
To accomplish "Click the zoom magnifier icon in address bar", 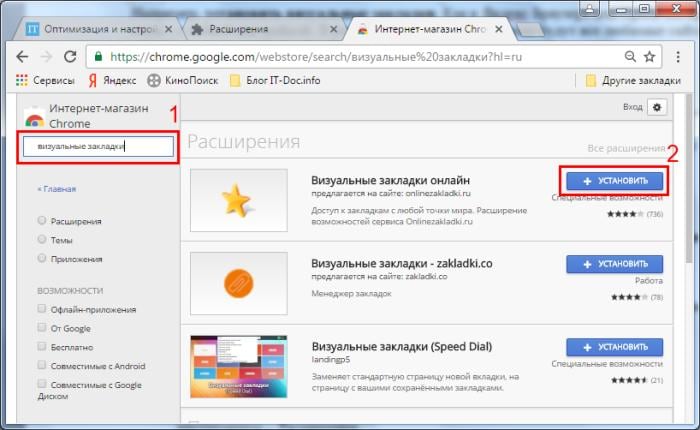I will click(x=630, y=55).
